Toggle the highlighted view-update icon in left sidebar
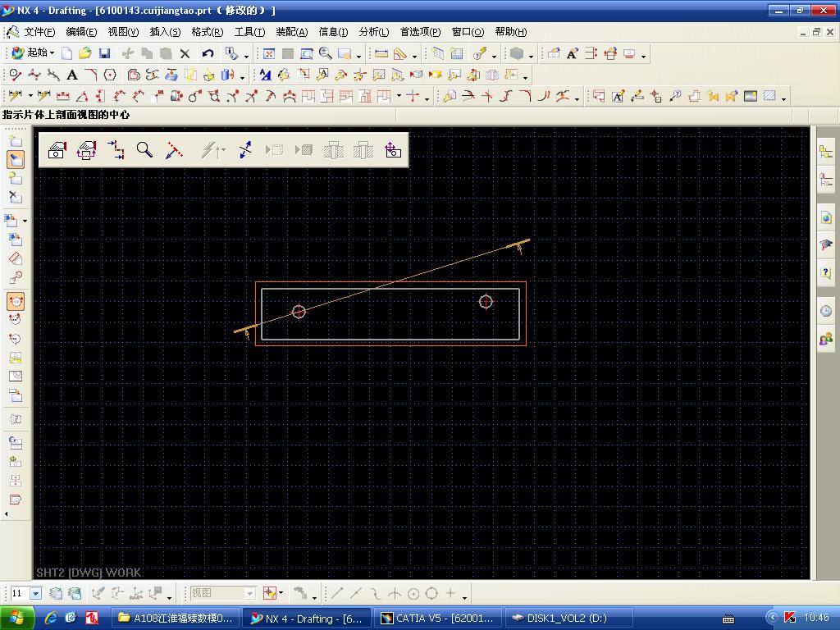The height and width of the screenshot is (630, 840). [16, 301]
